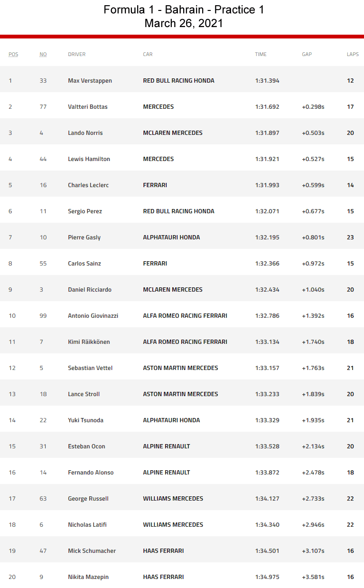This screenshot has width=364, height=588.
Task: Click Antonio Giovinazzi's name
Action: 93,316
